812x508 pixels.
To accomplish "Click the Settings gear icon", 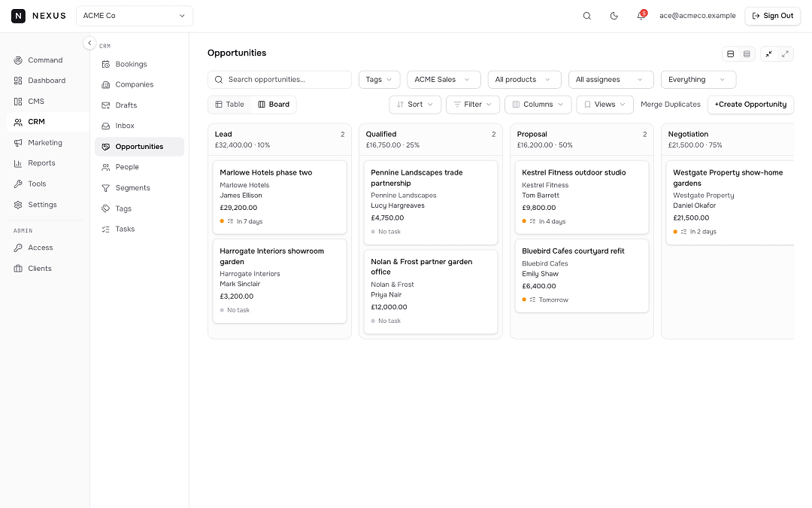I will tap(18, 205).
